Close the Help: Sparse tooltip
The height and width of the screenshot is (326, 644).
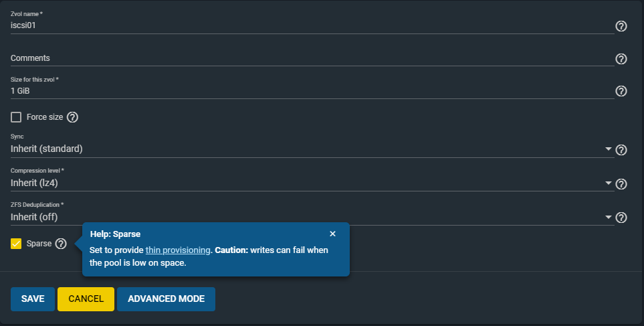coord(332,234)
